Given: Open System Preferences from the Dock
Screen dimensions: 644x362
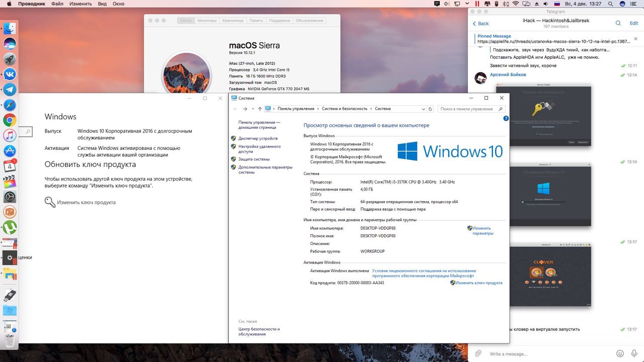Looking at the screenshot, I should 10,197.
